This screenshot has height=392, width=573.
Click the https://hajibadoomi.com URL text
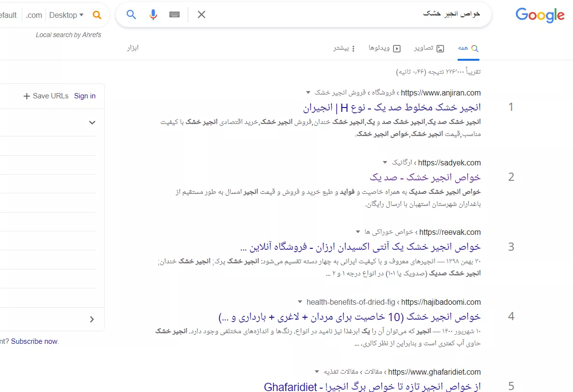[441, 302]
